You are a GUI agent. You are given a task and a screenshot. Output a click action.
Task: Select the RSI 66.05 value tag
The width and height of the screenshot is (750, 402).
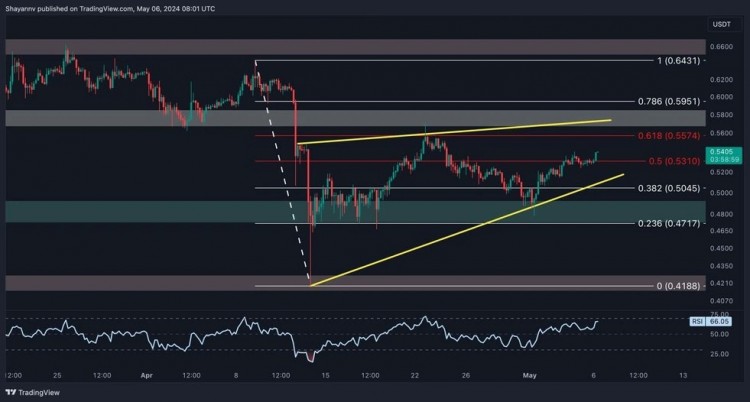[x=711, y=322]
